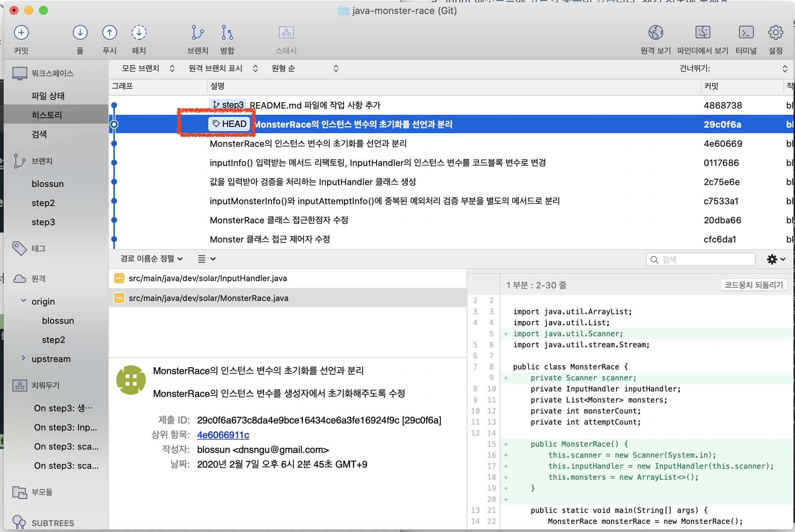
Task: Show repository in Finder (파인더에서 보기)
Action: click(x=702, y=33)
